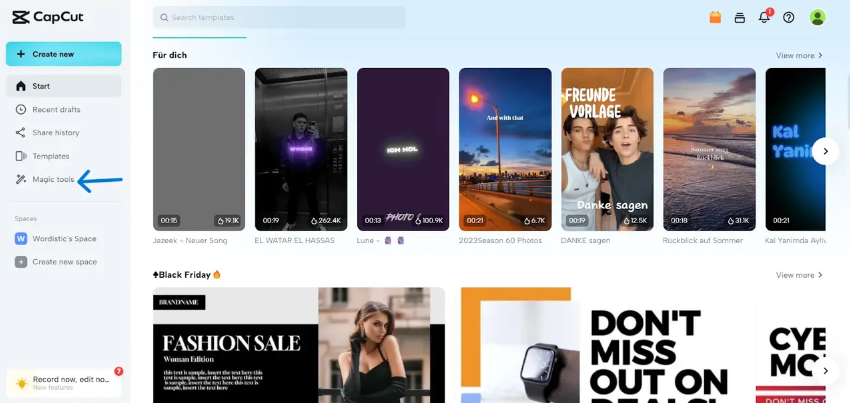Click the Für dich heading

(170, 55)
